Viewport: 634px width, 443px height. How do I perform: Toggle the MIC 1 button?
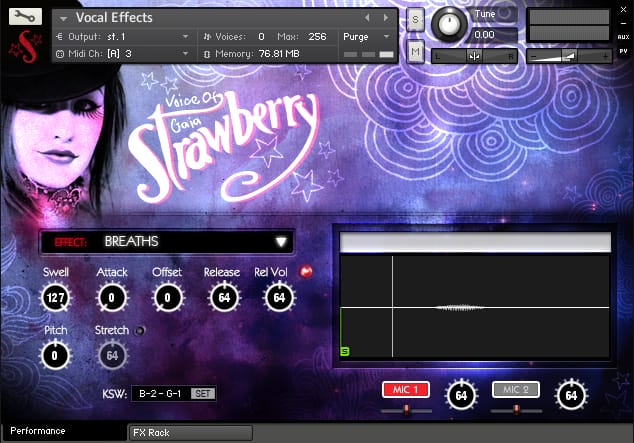406,390
